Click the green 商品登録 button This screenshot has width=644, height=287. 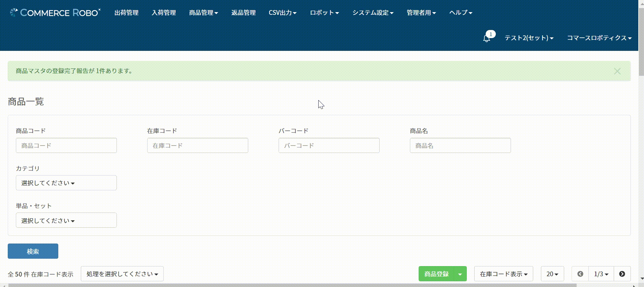(436, 274)
